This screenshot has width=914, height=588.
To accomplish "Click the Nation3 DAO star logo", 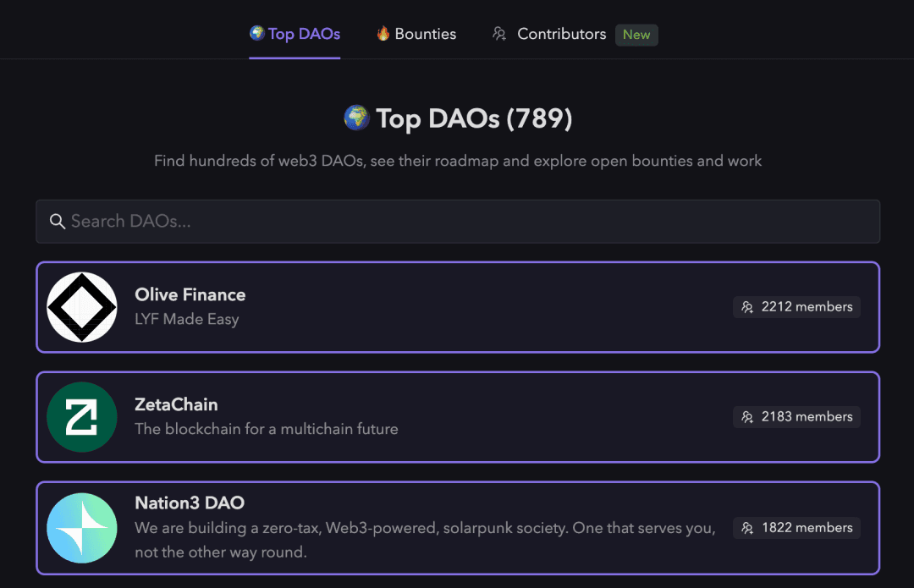I will coord(81,528).
